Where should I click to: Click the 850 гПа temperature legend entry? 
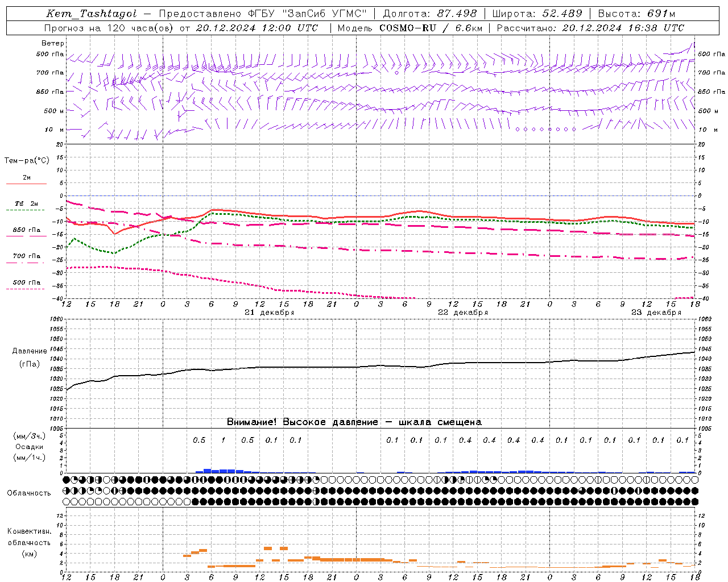click(x=27, y=230)
